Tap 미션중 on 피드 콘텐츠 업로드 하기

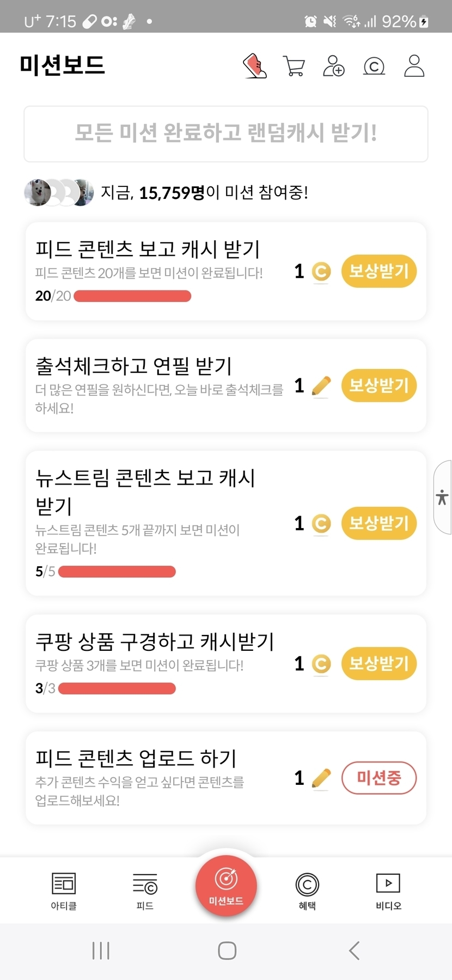click(x=379, y=778)
